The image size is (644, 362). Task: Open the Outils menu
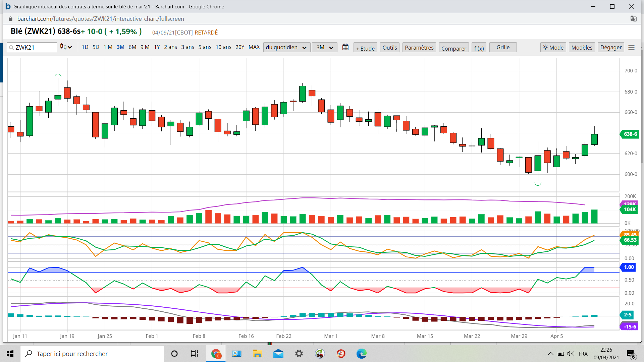point(389,48)
